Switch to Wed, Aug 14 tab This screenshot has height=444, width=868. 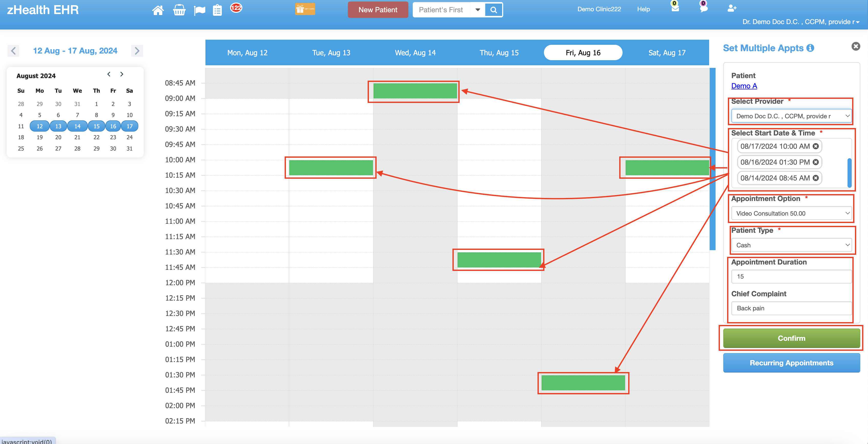(x=415, y=52)
